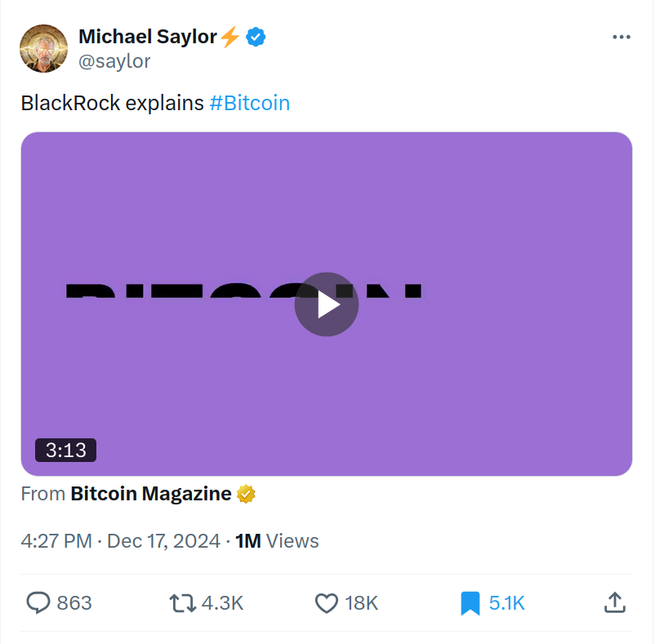Screen dimensions: 655x644
Task: Click the Michael Saylor display name
Action: point(147,37)
